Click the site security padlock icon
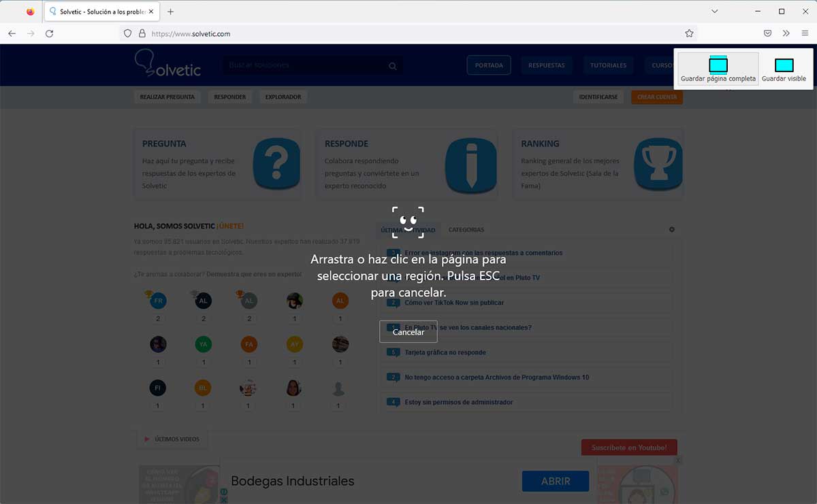 [x=142, y=33]
